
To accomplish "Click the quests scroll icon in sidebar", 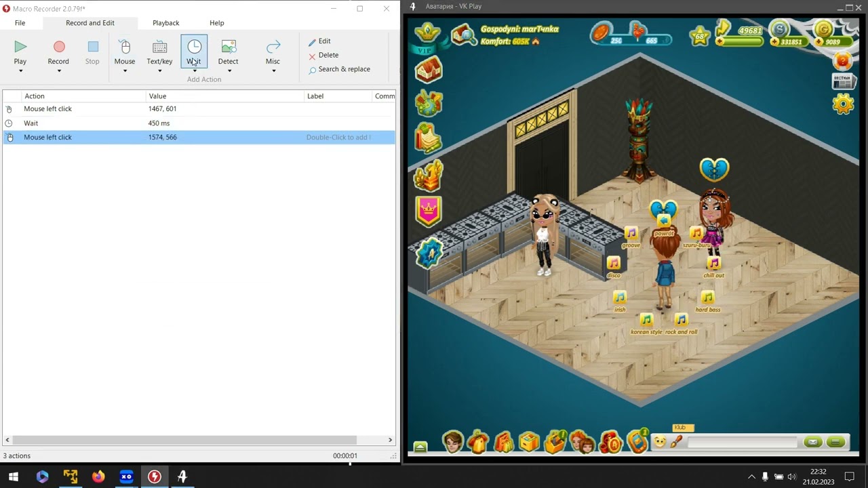I will 429,138.
